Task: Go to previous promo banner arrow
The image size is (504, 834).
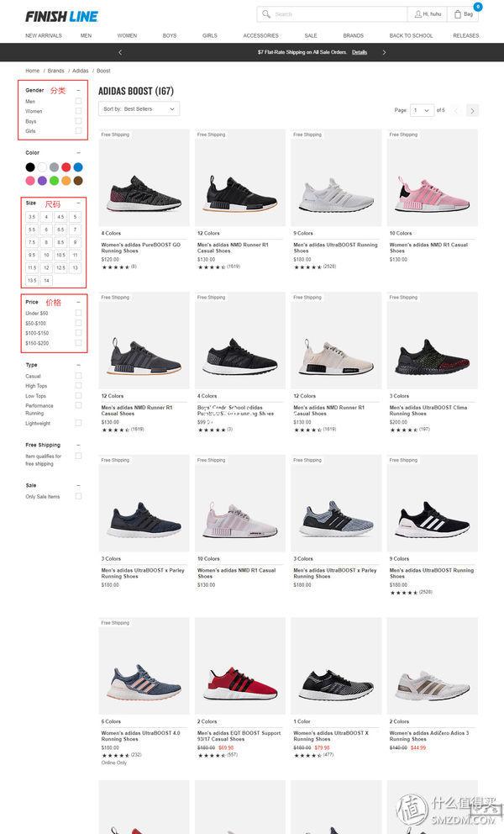Action: click(120, 52)
